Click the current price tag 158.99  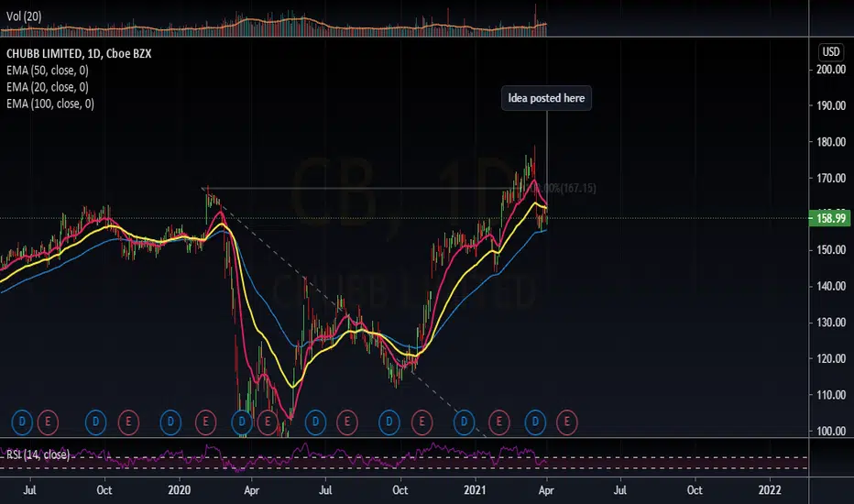pyautogui.click(x=830, y=218)
